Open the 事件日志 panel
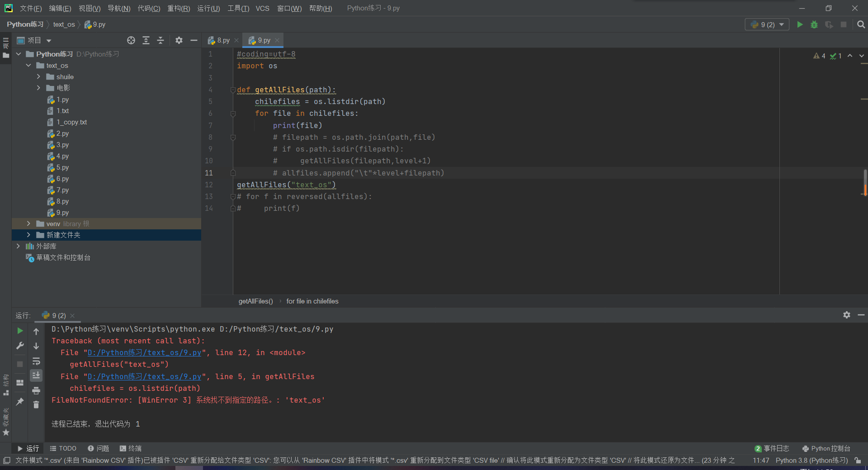 [772, 448]
